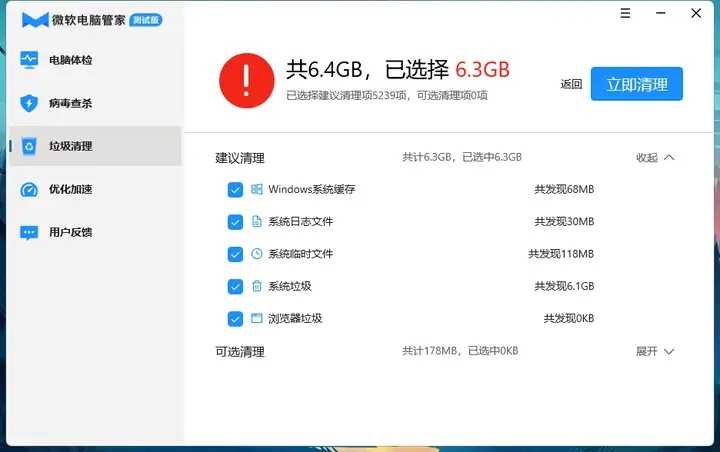This screenshot has height=452, width=720.
Task: Click the Windows系统缓存 label
Action: coord(312,189)
